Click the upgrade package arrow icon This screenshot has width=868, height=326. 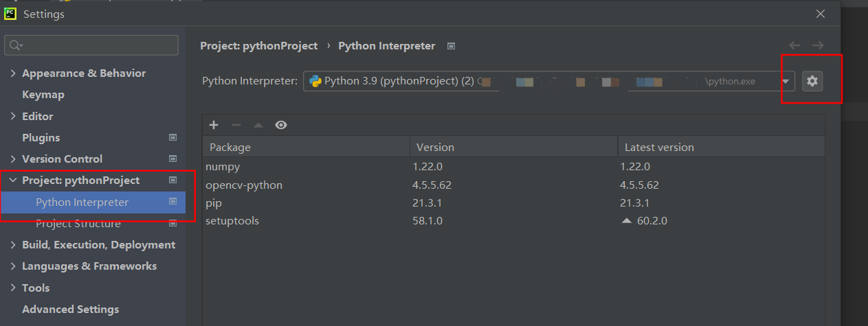(258, 125)
